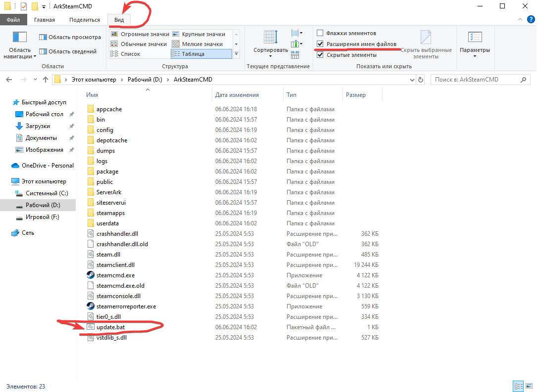Open Изображения in navigation pane

point(45,150)
